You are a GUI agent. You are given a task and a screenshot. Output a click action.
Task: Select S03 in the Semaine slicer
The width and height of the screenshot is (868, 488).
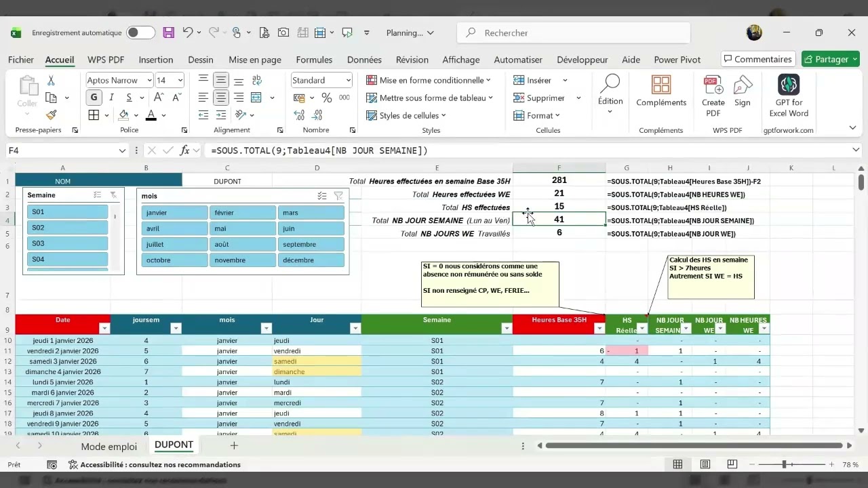(x=68, y=243)
